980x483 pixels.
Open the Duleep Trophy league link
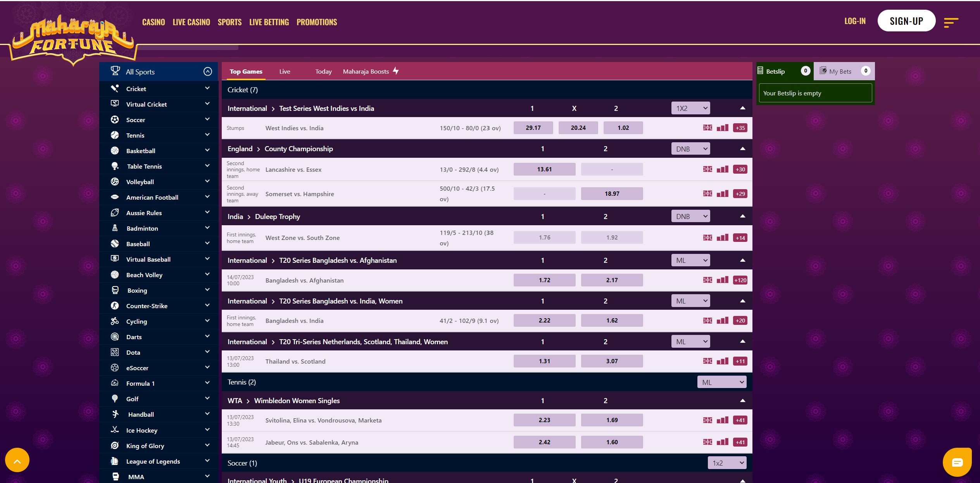[x=278, y=216]
